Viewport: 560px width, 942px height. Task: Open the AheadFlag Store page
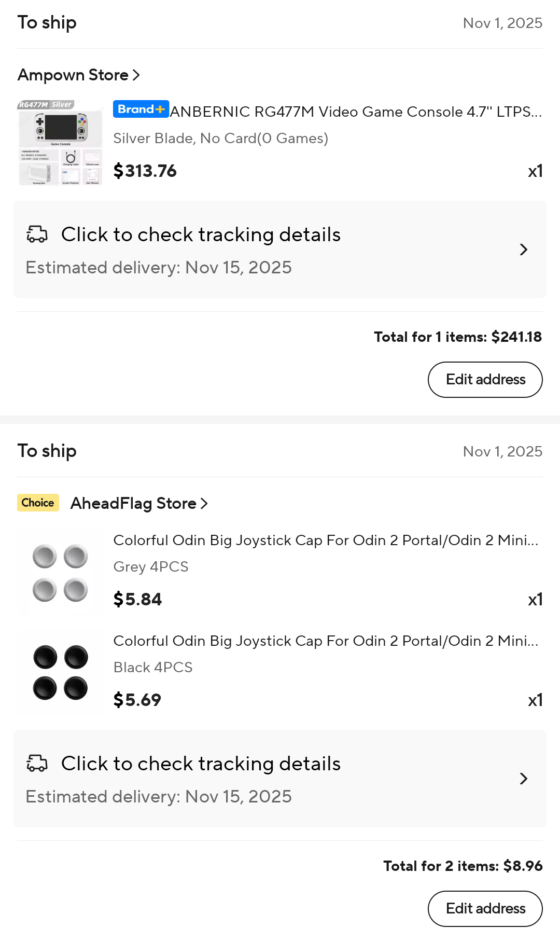tap(133, 503)
